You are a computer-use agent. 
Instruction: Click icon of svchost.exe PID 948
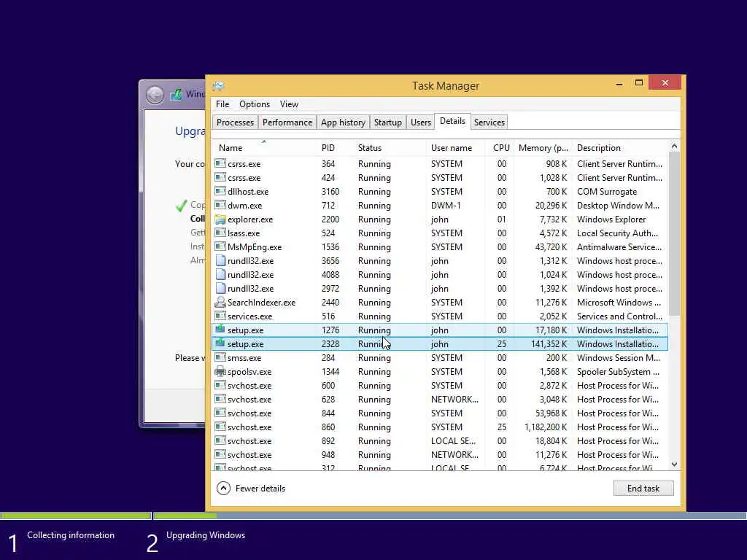tap(220, 454)
